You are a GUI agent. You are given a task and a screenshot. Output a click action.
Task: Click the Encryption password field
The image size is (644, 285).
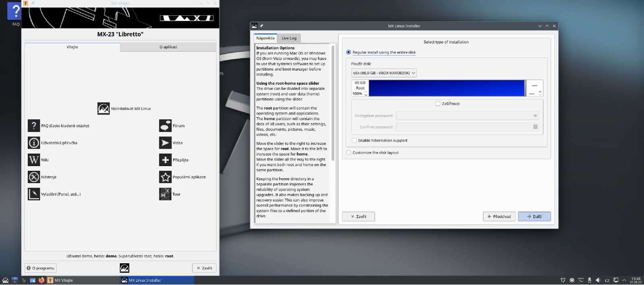(x=468, y=116)
